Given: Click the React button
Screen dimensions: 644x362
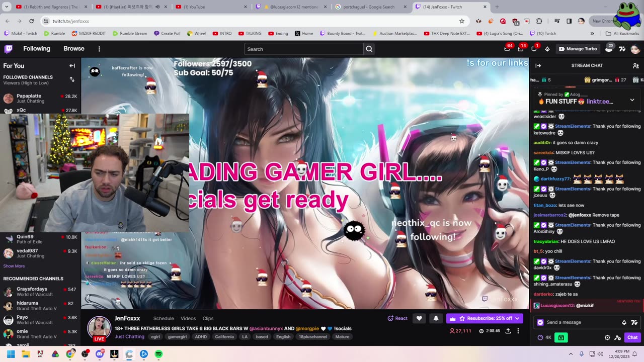Looking at the screenshot, I should pos(397,318).
